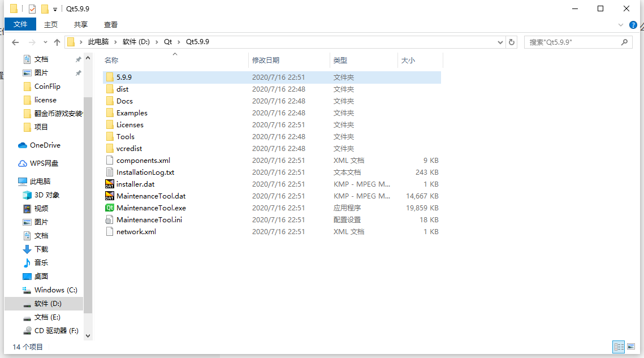
Task: Select 软件 (D:) in address breadcrumb
Action: click(x=136, y=42)
